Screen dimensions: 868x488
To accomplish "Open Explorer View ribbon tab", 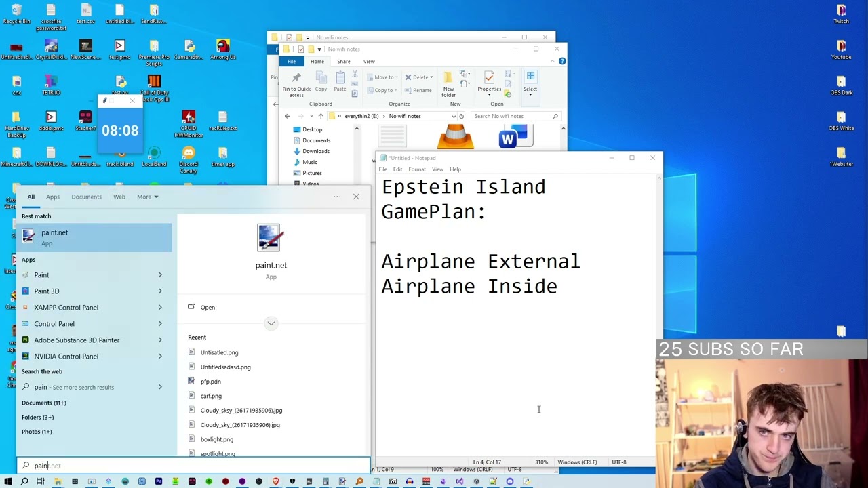I will 369,62.
